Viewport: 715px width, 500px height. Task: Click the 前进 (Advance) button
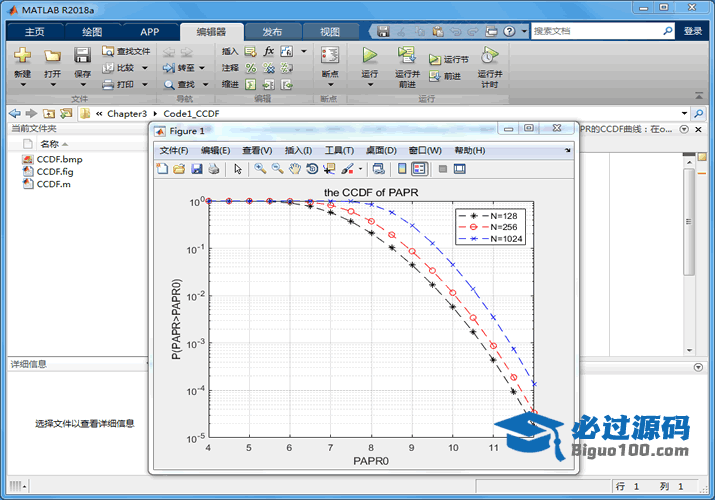click(445, 76)
